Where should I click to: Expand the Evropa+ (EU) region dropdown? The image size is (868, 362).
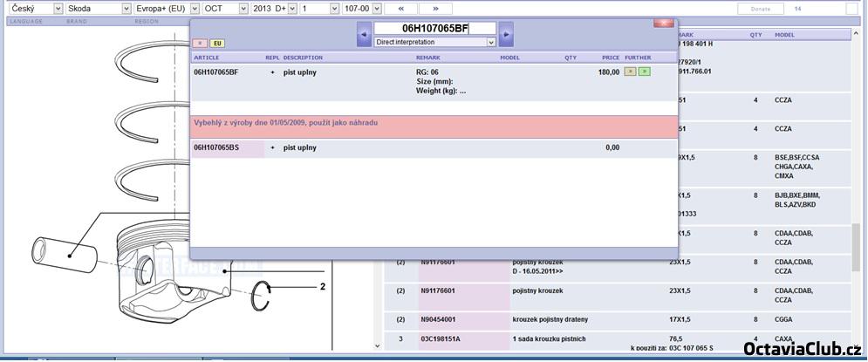194,8
